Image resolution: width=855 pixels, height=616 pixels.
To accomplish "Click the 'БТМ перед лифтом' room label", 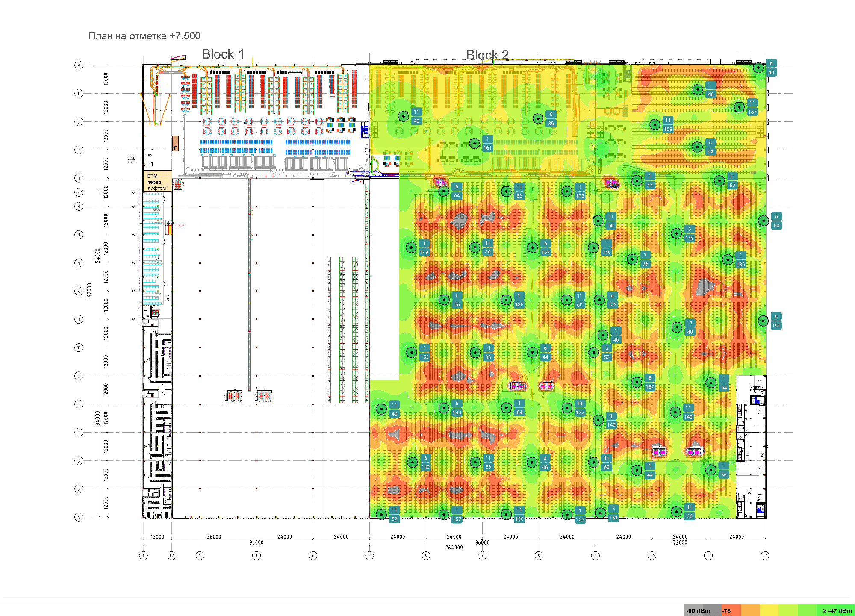I will (157, 182).
